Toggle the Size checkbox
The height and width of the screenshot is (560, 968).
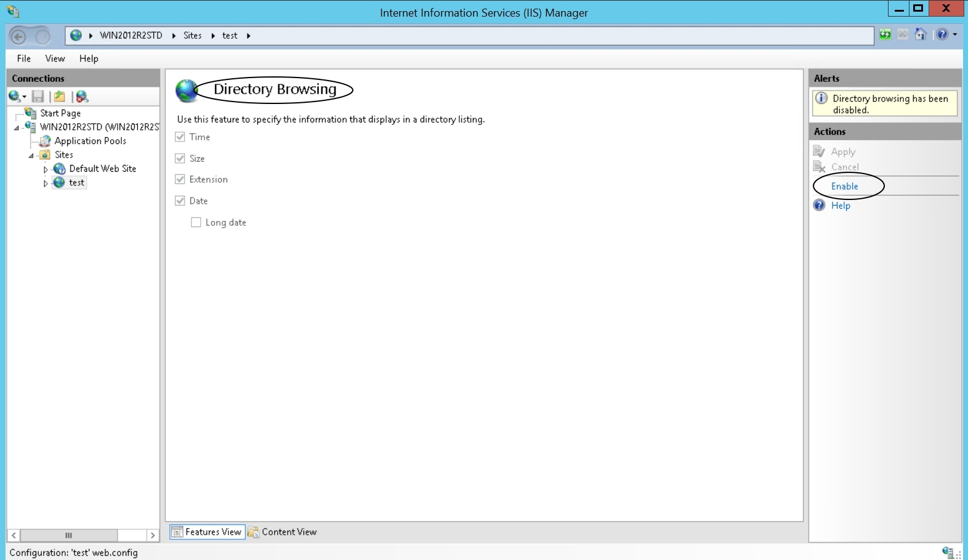pos(180,158)
